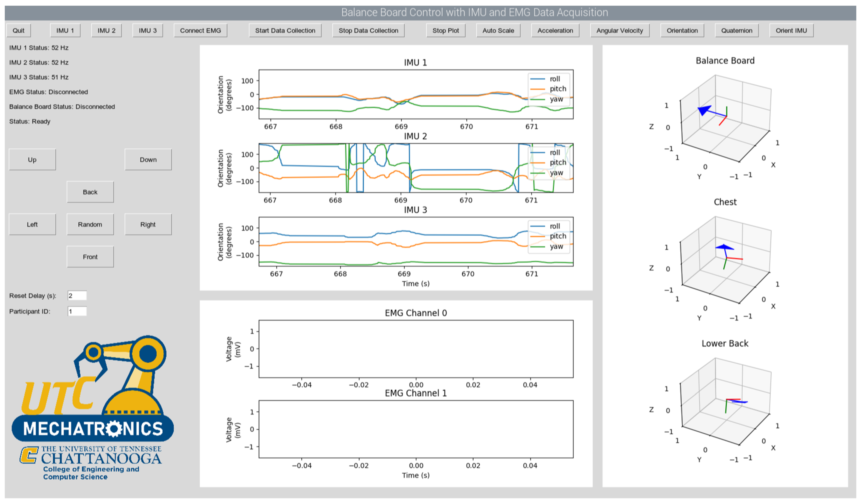The width and height of the screenshot is (861, 504).
Task: Show Angular Velocity data
Action: [x=619, y=30]
